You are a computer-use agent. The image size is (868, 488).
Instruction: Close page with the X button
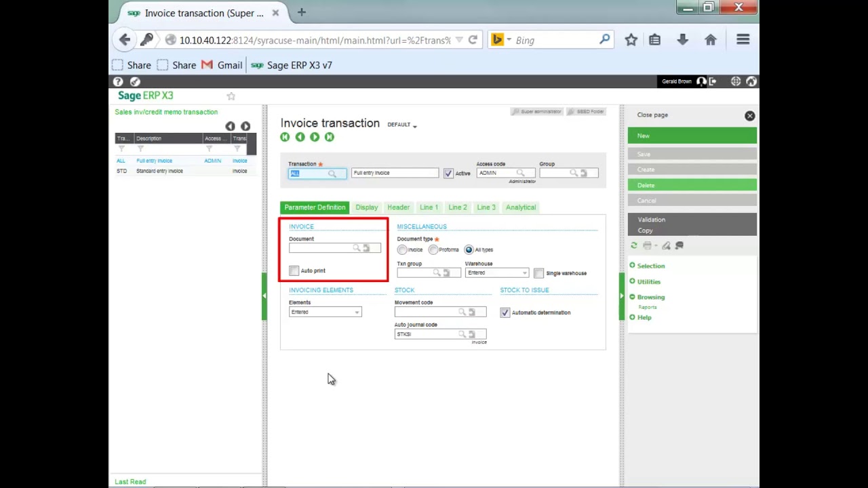[749, 116]
